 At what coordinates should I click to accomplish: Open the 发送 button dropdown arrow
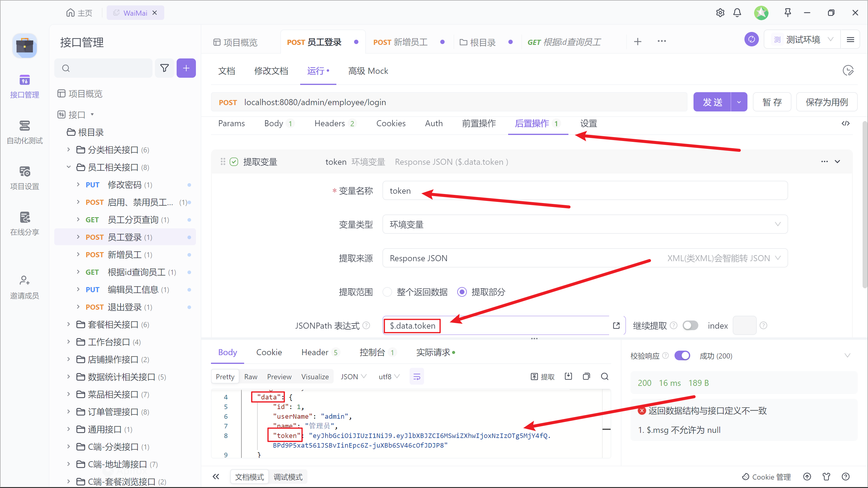click(739, 102)
